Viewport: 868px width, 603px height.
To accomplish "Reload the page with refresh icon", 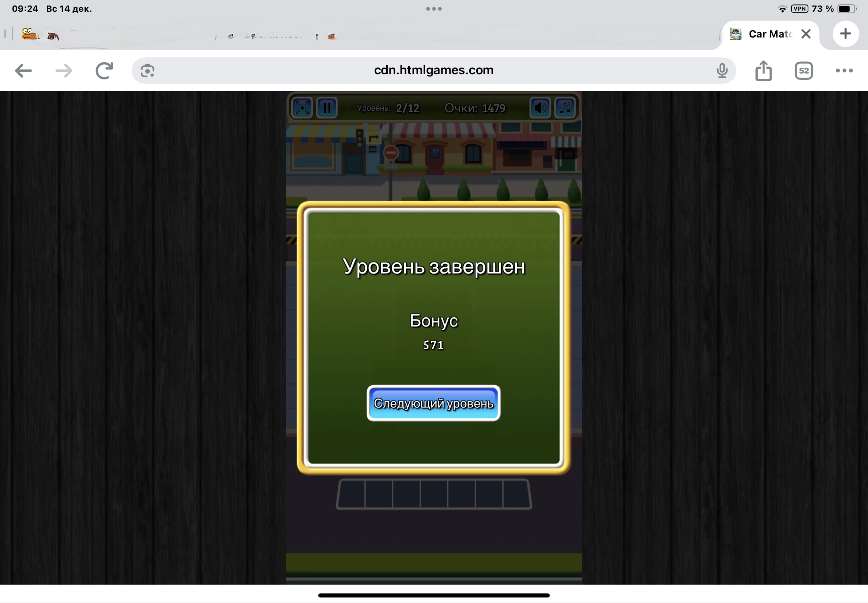I will 104,71.
